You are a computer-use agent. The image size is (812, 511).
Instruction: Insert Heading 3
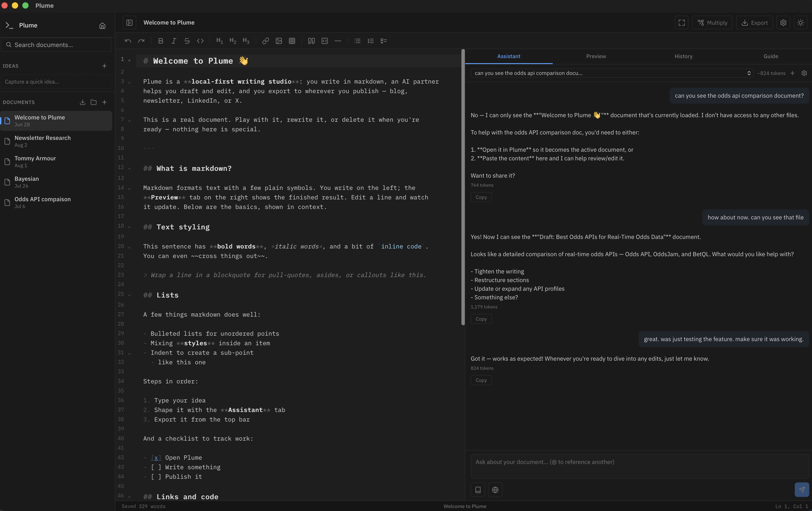point(246,41)
